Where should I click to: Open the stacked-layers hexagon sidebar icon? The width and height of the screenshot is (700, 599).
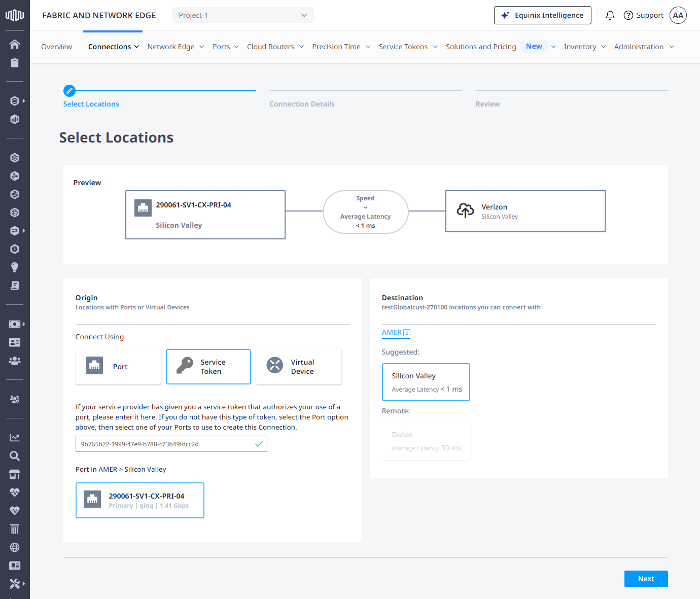[15, 101]
